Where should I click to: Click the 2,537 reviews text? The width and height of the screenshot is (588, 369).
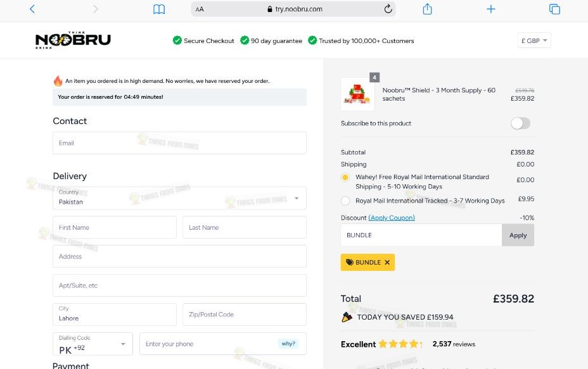coord(454,344)
